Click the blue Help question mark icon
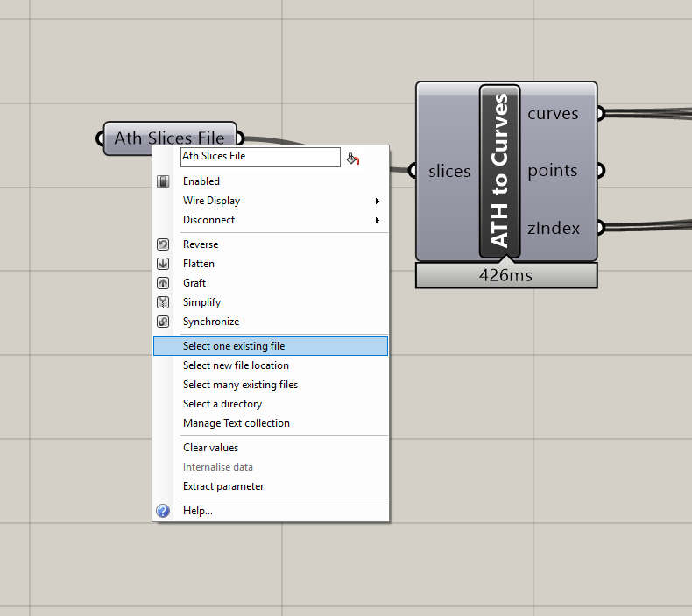 [x=163, y=511]
